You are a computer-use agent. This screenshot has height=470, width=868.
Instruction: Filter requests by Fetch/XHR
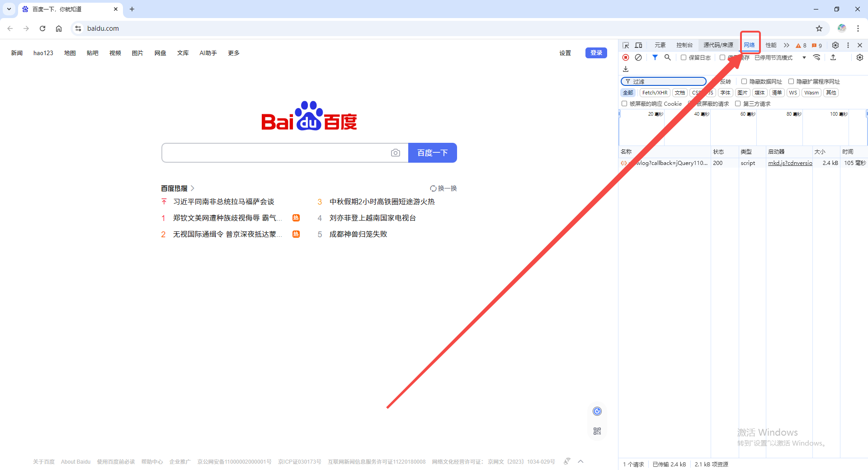coord(655,93)
